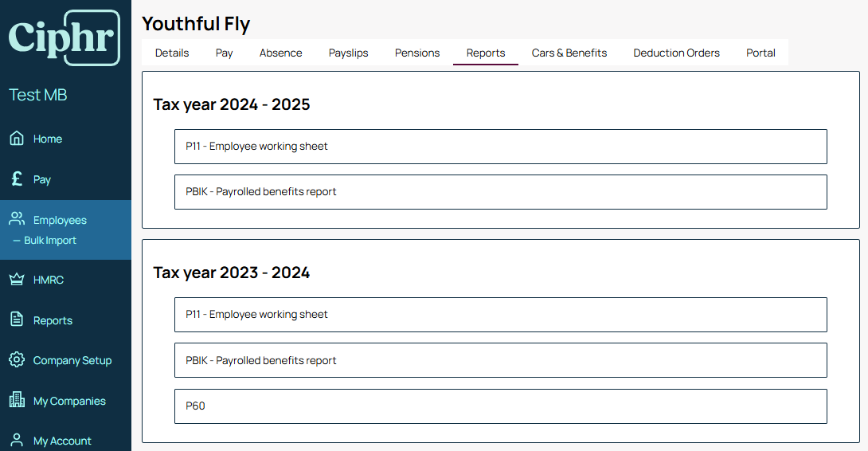
Task: Open the Bulk Import sub-item
Action: pyautogui.click(x=50, y=241)
